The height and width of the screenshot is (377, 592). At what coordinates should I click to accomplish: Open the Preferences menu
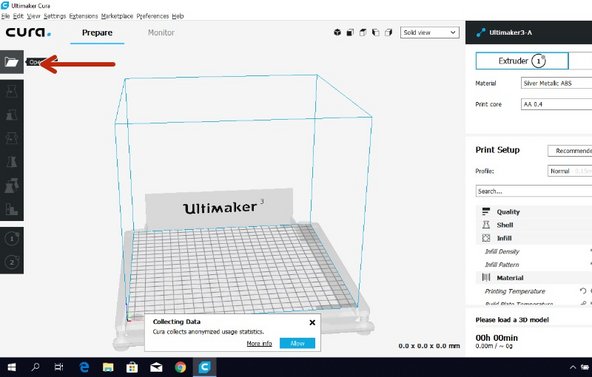click(x=153, y=16)
